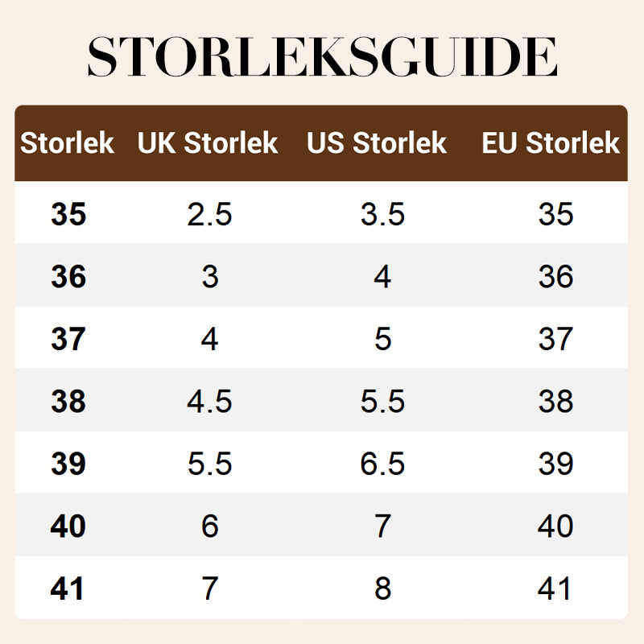Click the US Storlek column header
The image size is (644, 644).
tap(377, 144)
